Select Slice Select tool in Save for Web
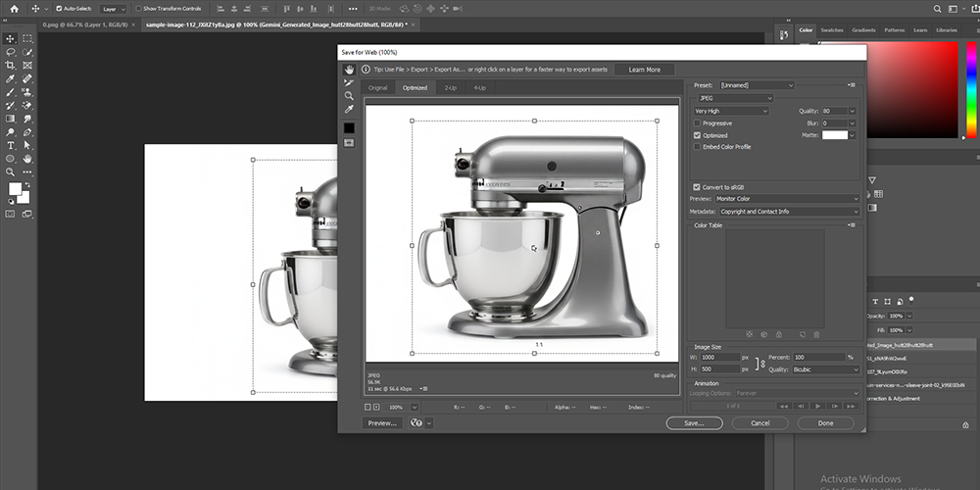 pos(349,82)
